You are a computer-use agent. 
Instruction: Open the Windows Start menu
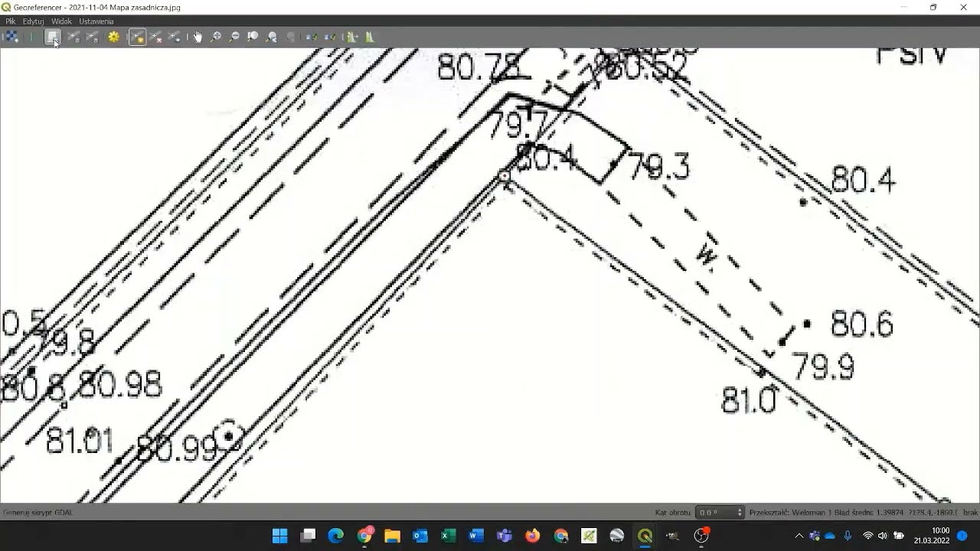[x=279, y=536]
